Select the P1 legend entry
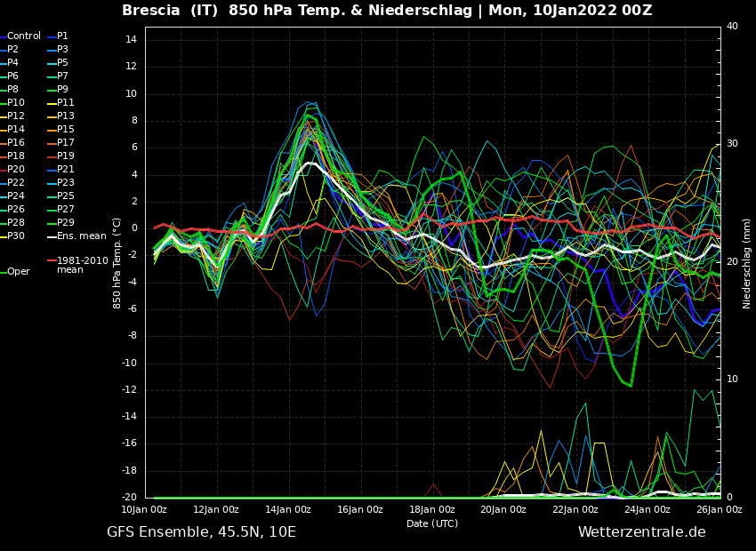This screenshot has height=551, width=756. coord(62,36)
